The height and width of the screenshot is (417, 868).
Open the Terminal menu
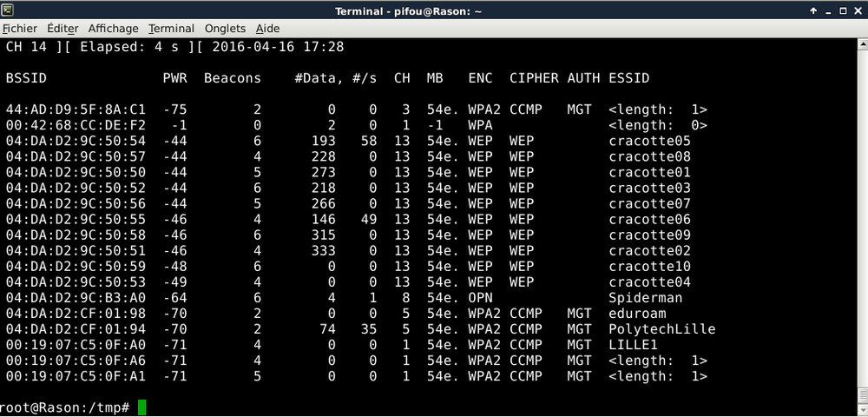click(171, 29)
